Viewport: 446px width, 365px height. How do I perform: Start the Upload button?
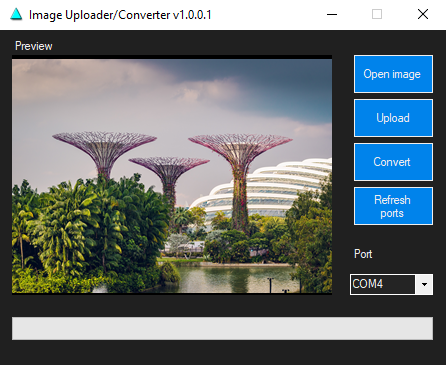click(393, 118)
